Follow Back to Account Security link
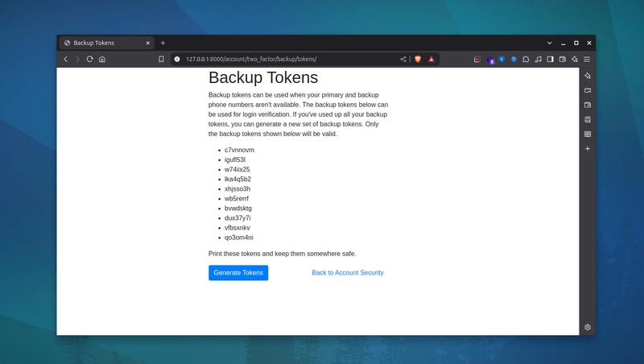 coord(348,273)
